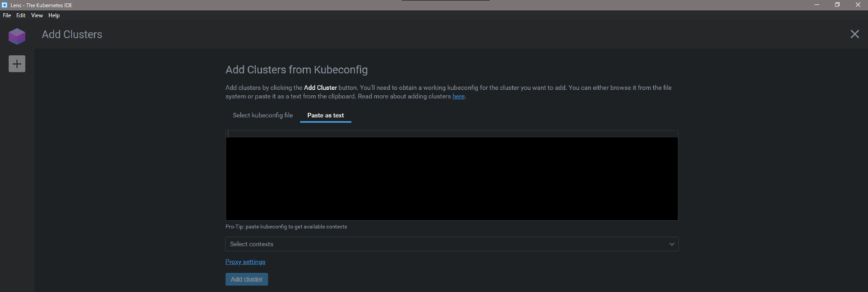The width and height of the screenshot is (868, 292).
Task: Open the View menu
Action: coord(37,15)
